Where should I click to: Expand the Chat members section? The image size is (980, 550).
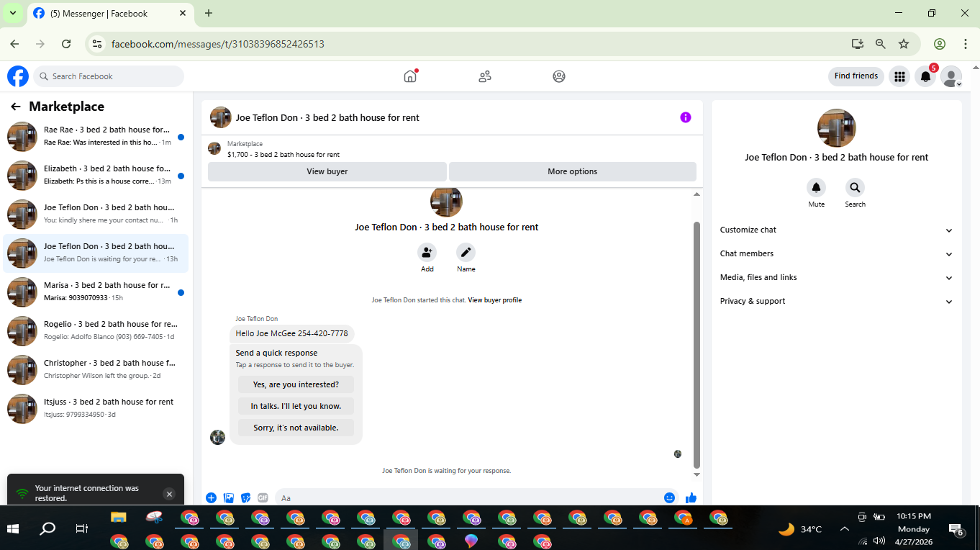coord(836,254)
